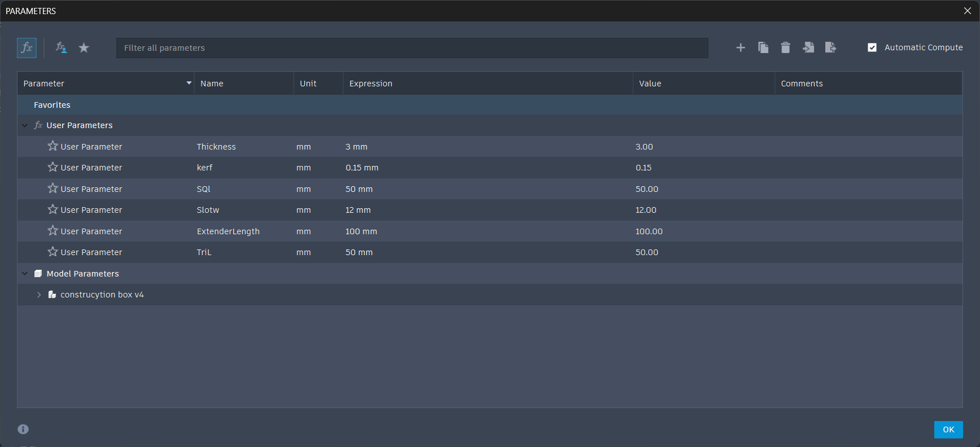Click the Comments column header
Image resolution: width=980 pixels, height=447 pixels.
(x=869, y=84)
